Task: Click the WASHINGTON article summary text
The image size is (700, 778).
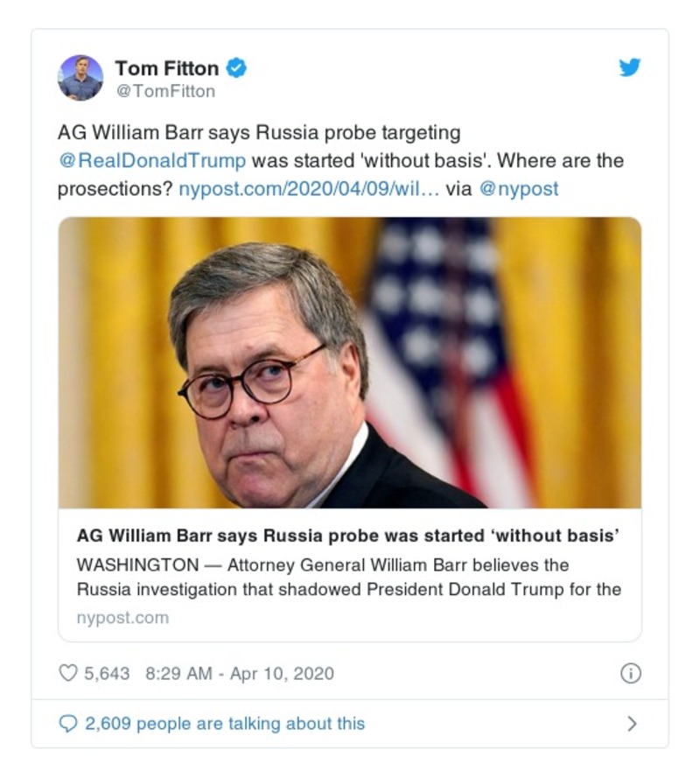Action: pos(348,577)
